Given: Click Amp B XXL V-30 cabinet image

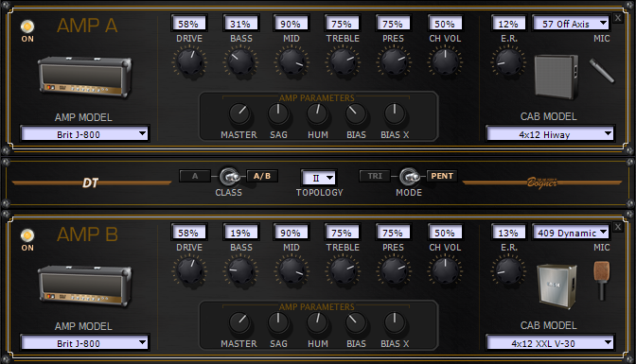Looking at the screenshot, I should [557, 286].
